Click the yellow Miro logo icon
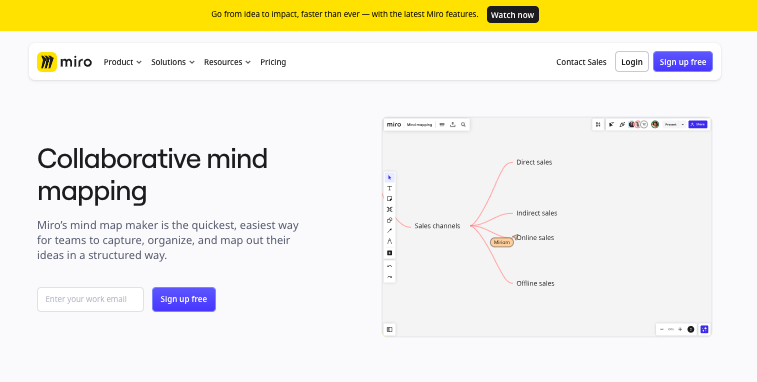Screen dimensions: 757x382 (47, 62)
